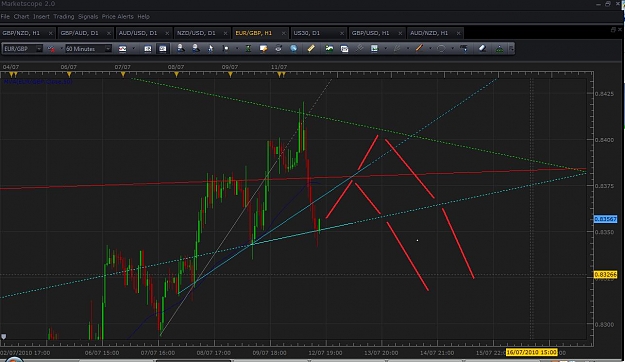Open toolbar options at toolbar's right edge
The width and height of the screenshot is (625, 362).
[x=511, y=49]
